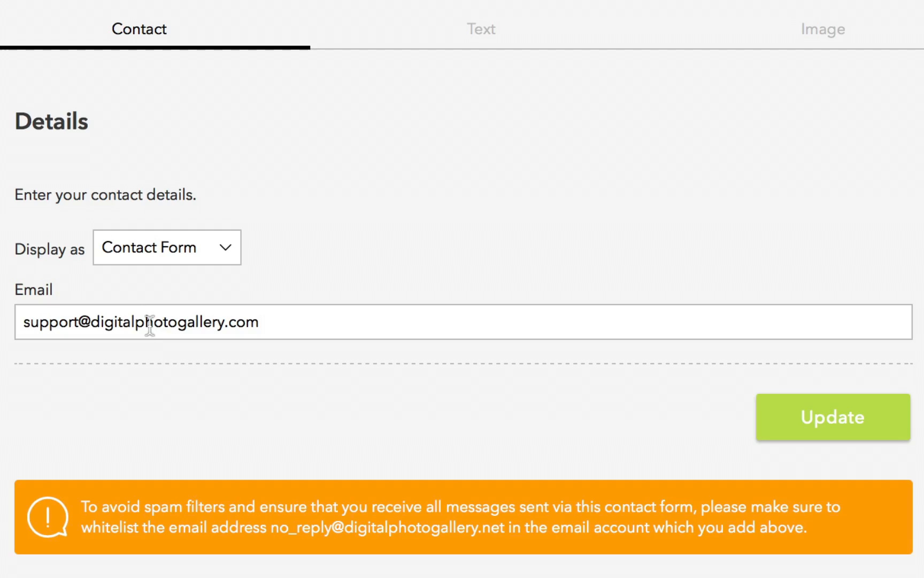Click the Contact Form selected option text
924x578 pixels.
(149, 247)
